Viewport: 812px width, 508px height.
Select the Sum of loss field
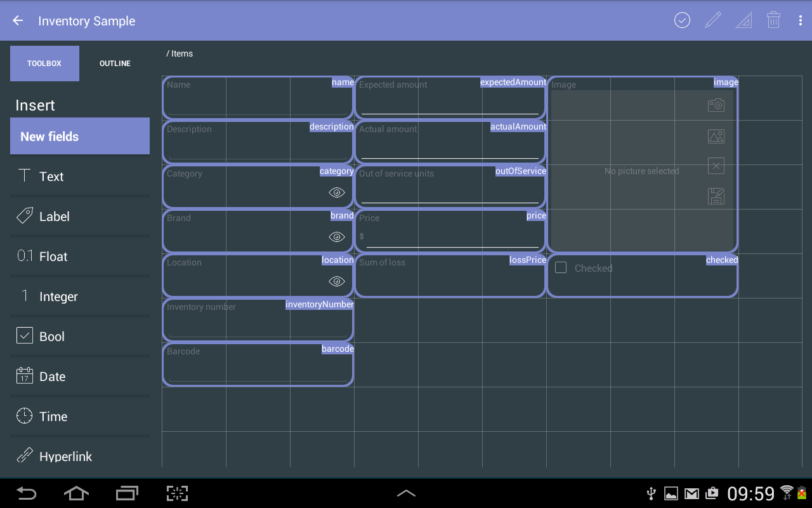450,276
